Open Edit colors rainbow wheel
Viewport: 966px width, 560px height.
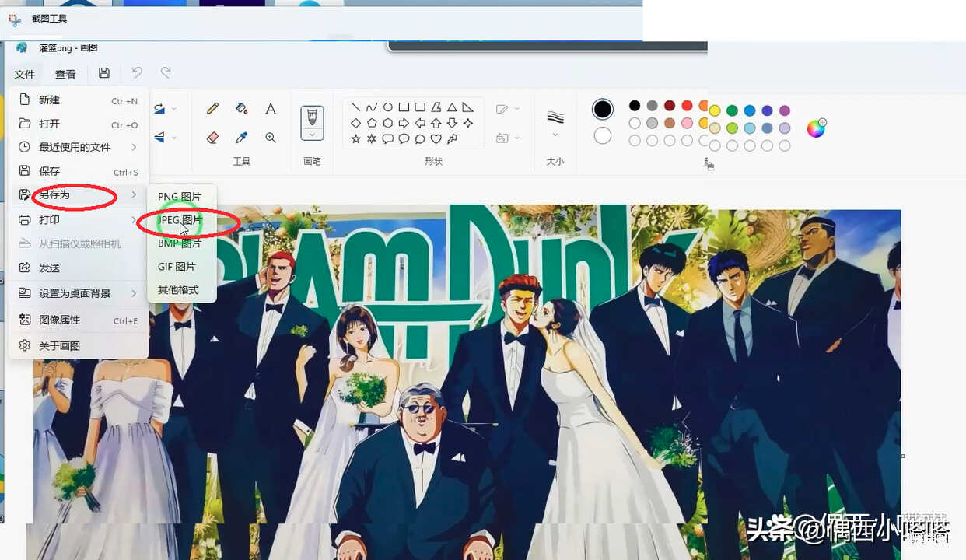click(x=816, y=128)
